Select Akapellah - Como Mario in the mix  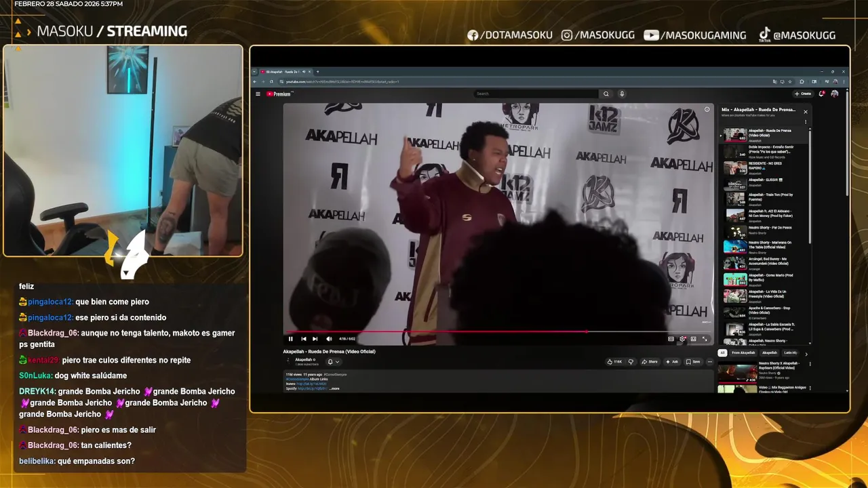click(x=764, y=279)
